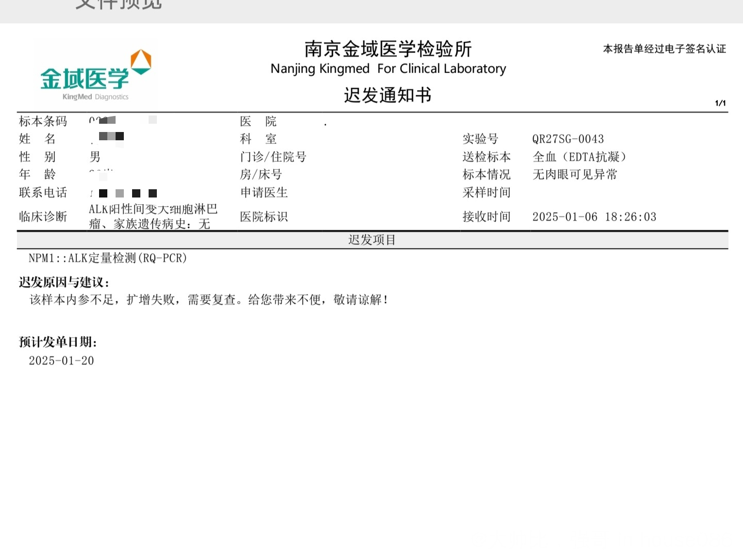Click the 无肉眼可见异常 specimen status

[574, 175]
